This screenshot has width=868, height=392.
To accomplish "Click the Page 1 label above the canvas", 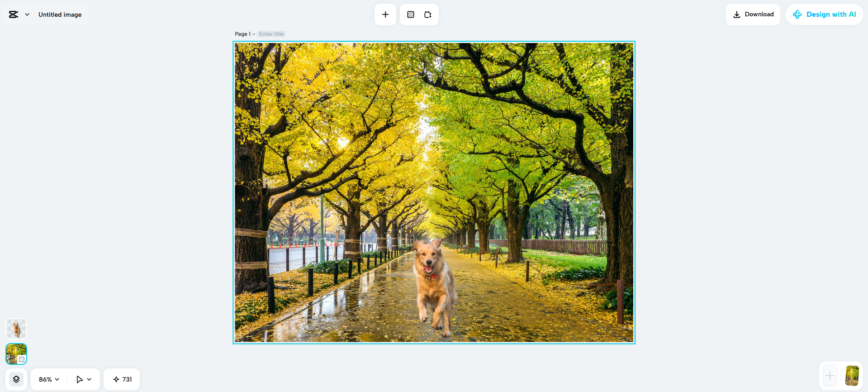I will [243, 34].
